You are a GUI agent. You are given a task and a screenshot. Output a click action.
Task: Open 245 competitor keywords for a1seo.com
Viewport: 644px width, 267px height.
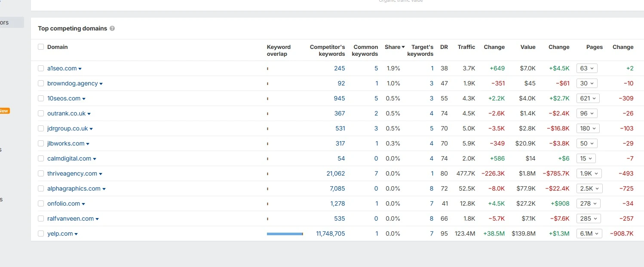[340, 68]
